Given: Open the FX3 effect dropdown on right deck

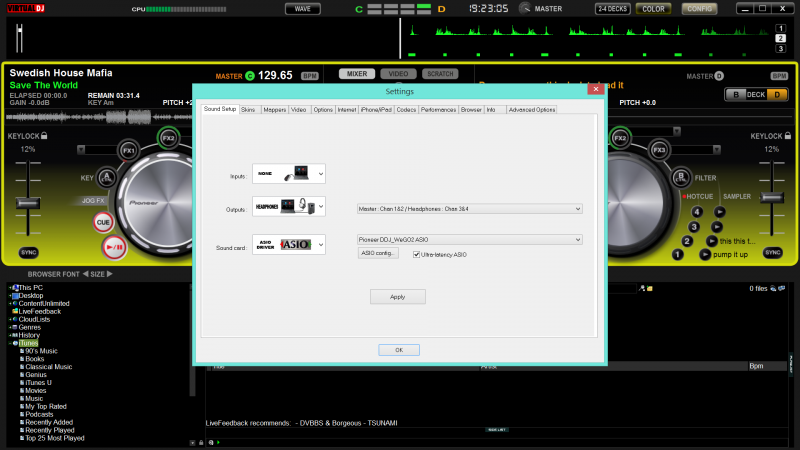Looking at the screenshot, I should click(717, 149).
